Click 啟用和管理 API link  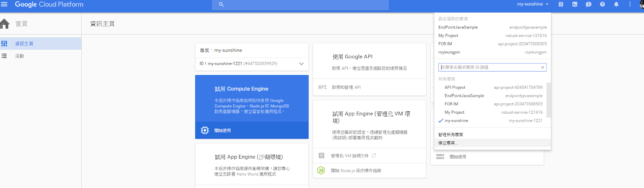(x=346, y=87)
